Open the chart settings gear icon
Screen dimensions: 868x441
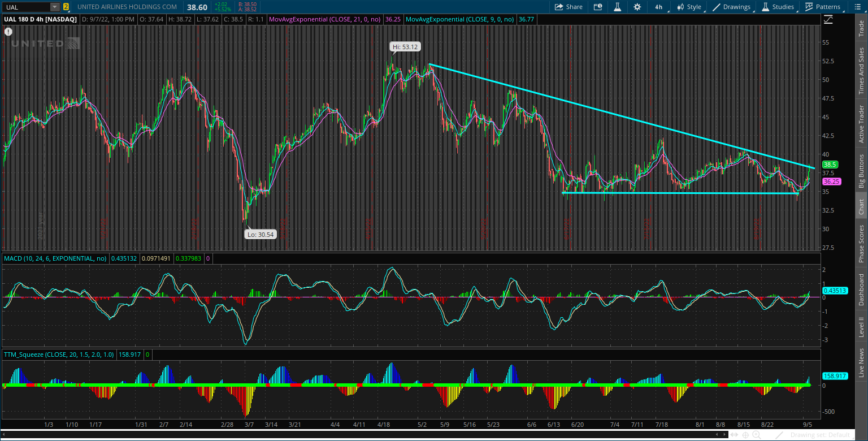637,7
